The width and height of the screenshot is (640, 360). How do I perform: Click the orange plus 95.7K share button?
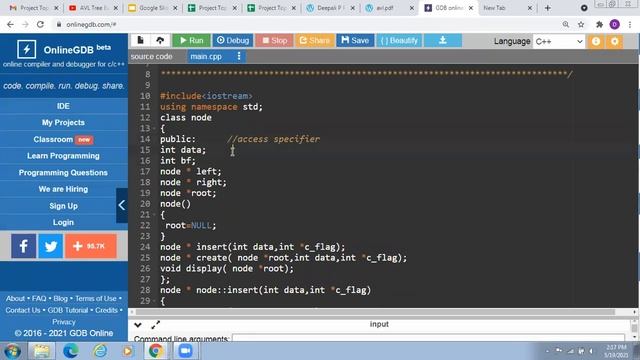91,246
